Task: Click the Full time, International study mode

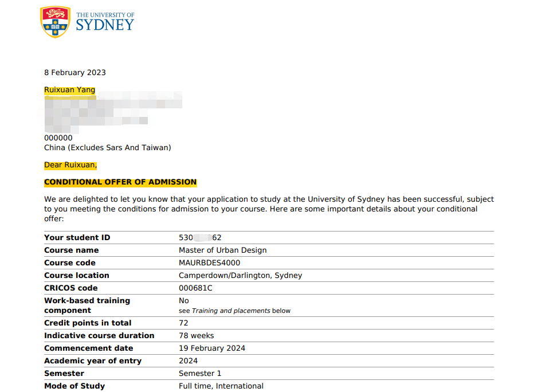Action: click(221, 386)
